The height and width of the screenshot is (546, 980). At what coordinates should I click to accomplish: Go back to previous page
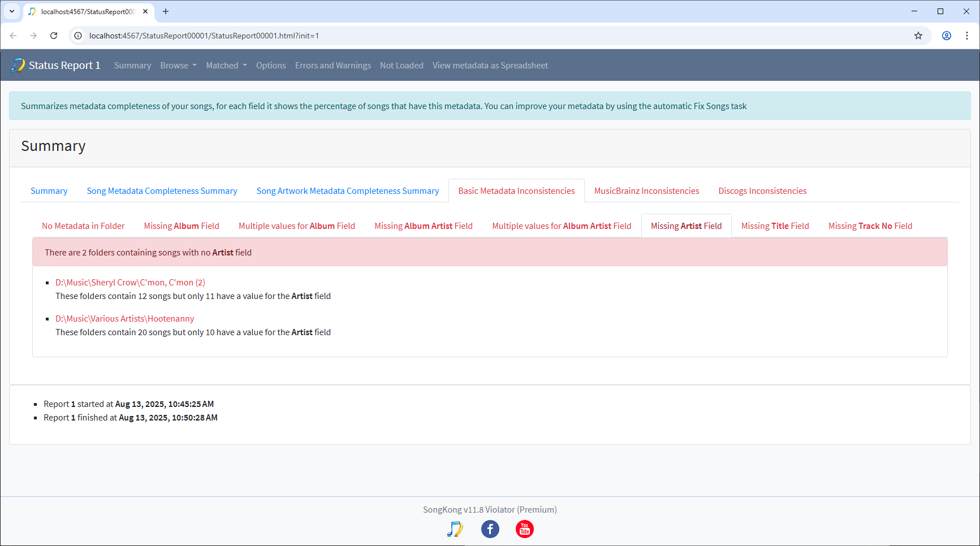click(13, 36)
